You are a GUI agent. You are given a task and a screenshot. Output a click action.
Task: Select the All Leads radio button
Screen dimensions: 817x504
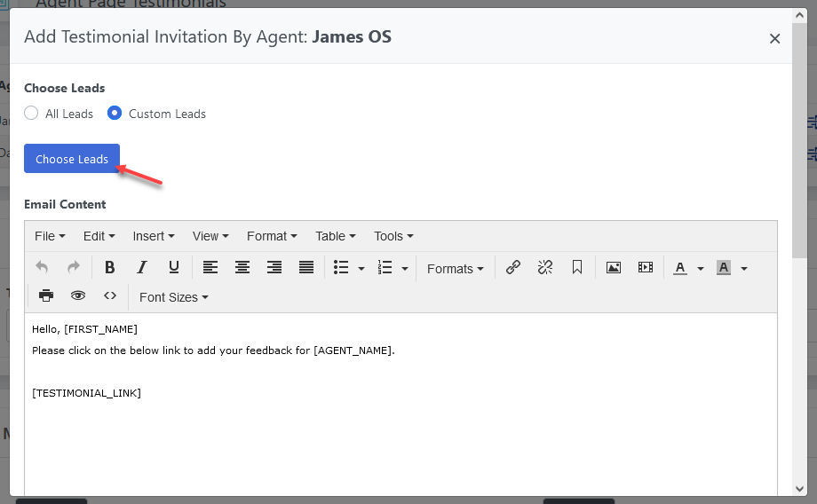pyautogui.click(x=32, y=114)
